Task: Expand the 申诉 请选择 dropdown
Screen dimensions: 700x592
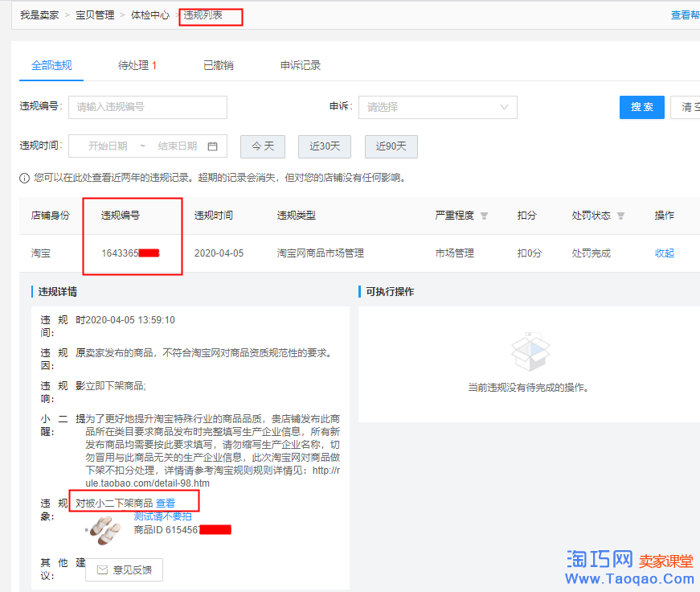Action: [x=437, y=107]
